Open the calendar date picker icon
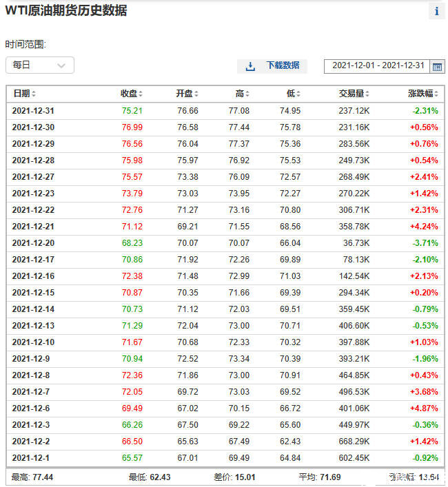This screenshot has height=487, width=448. (x=437, y=66)
